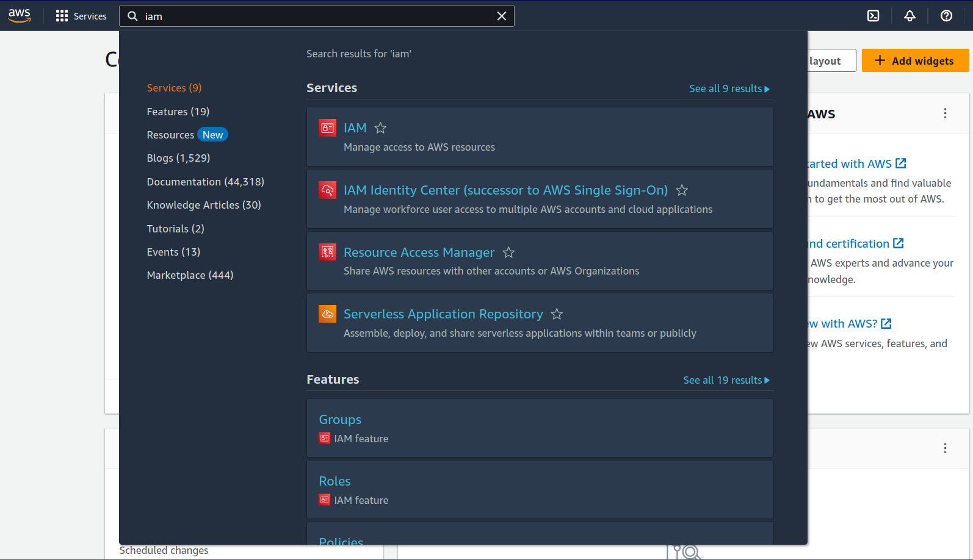Favorite Serverless Application Repository with its star
The width and height of the screenshot is (973, 560).
557,314
